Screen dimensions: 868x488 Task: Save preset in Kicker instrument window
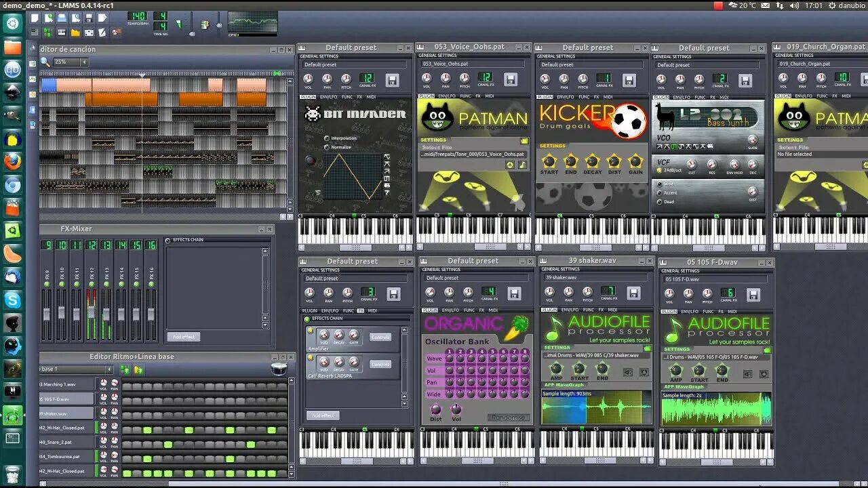[629, 80]
